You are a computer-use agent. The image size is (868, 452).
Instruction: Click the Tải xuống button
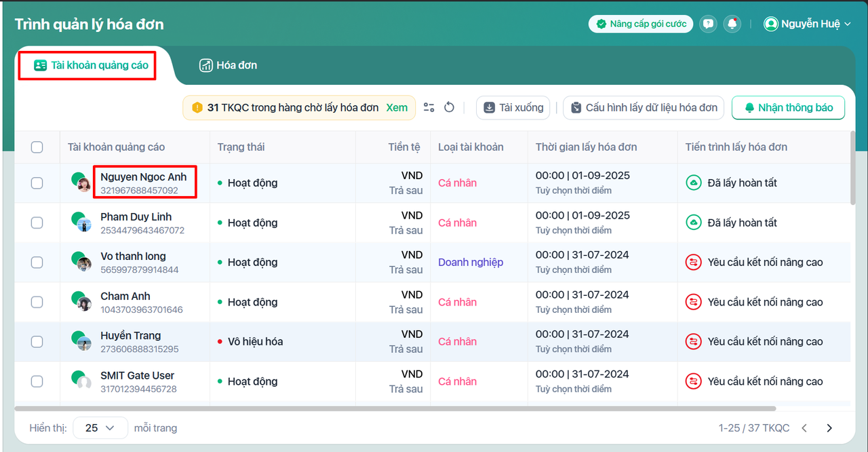point(513,108)
